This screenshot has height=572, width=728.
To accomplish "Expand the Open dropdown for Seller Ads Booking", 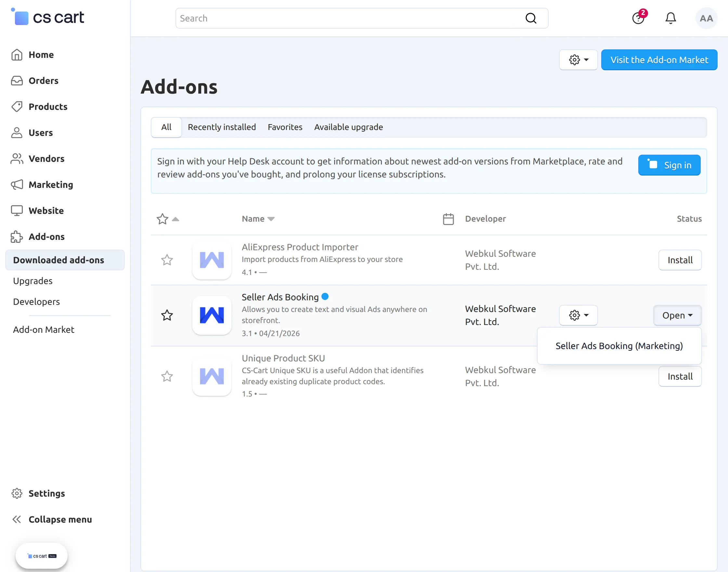I will [x=677, y=315].
